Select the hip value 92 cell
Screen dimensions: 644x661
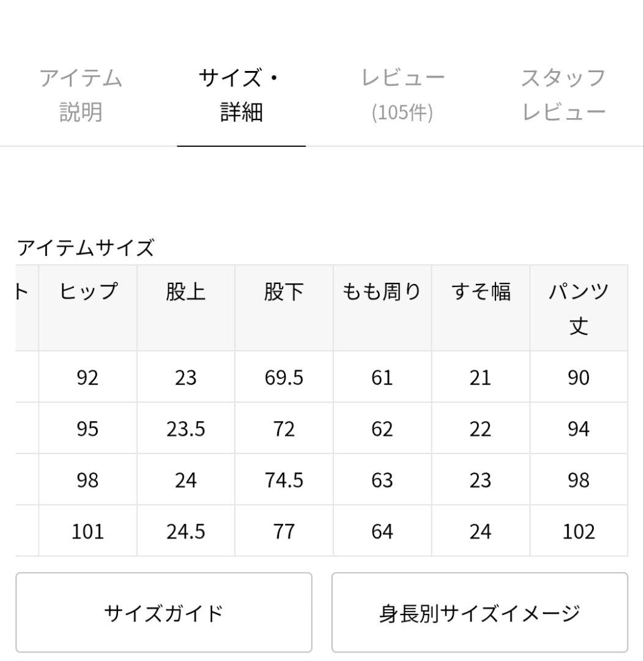click(x=87, y=378)
